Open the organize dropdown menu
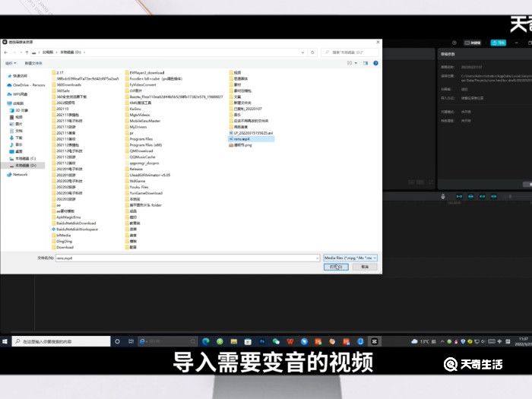Screen dimensions: 532x399 [x=11, y=63]
